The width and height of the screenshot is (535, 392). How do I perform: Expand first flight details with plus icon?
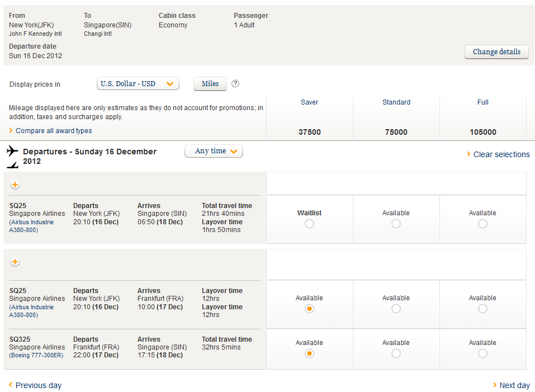click(x=15, y=185)
